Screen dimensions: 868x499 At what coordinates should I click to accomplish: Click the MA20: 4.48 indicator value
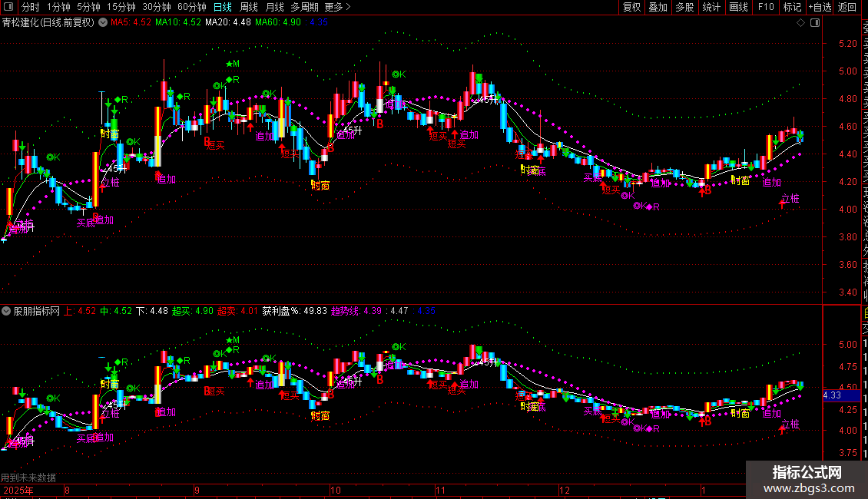coord(228,23)
